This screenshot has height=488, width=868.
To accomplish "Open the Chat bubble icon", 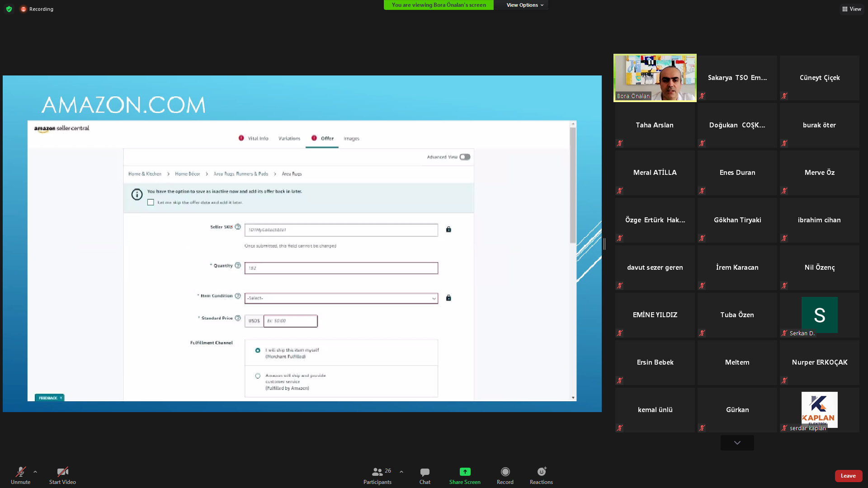I will (x=425, y=472).
